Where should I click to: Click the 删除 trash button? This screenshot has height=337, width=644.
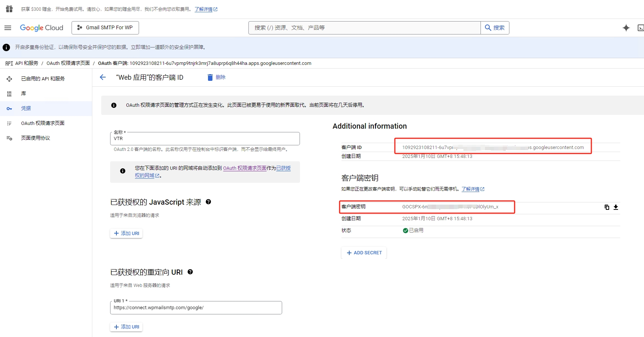click(x=217, y=77)
